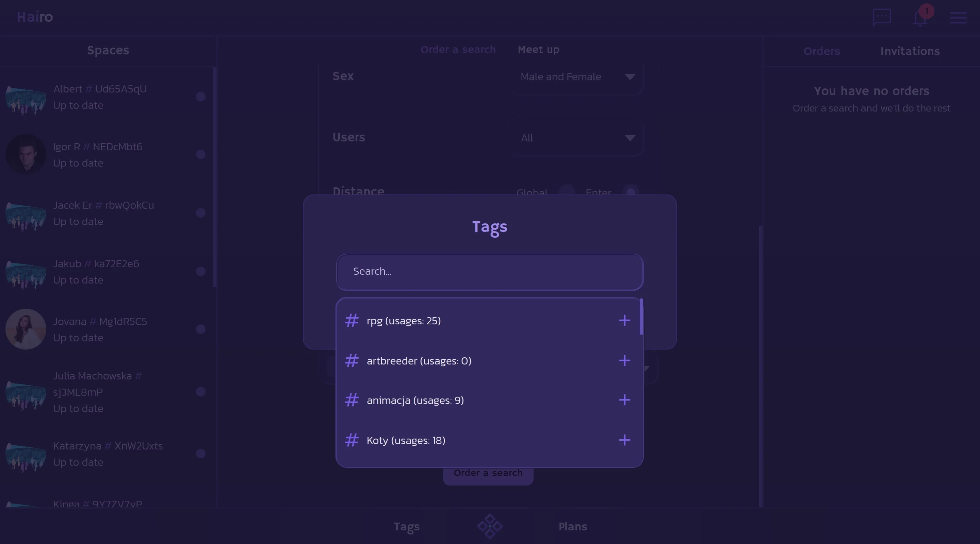Add the Koty tag with plus icon
This screenshot has height=544, width=980.
click(x=624, y=440)
